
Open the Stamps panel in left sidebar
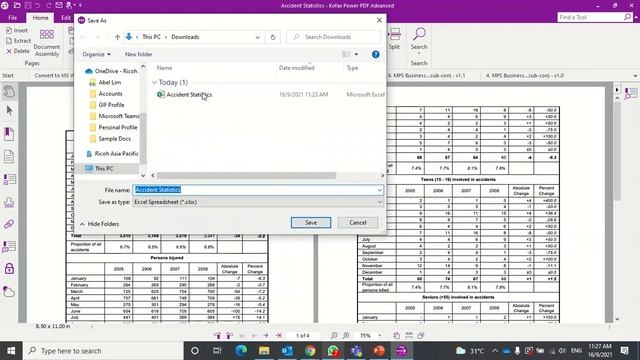tap(9, 202)
